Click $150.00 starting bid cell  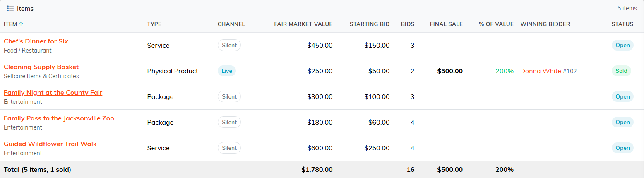coord(377,46)
